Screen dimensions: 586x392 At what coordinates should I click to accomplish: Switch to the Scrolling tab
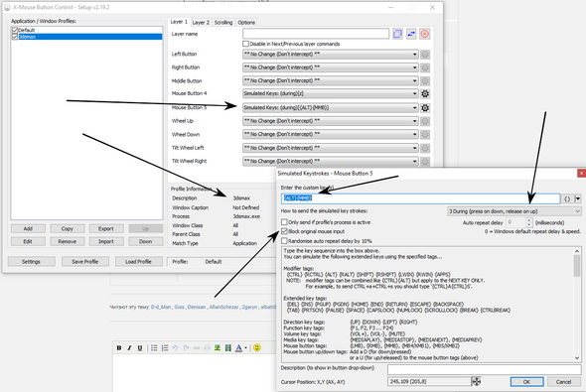click(223, 23)
